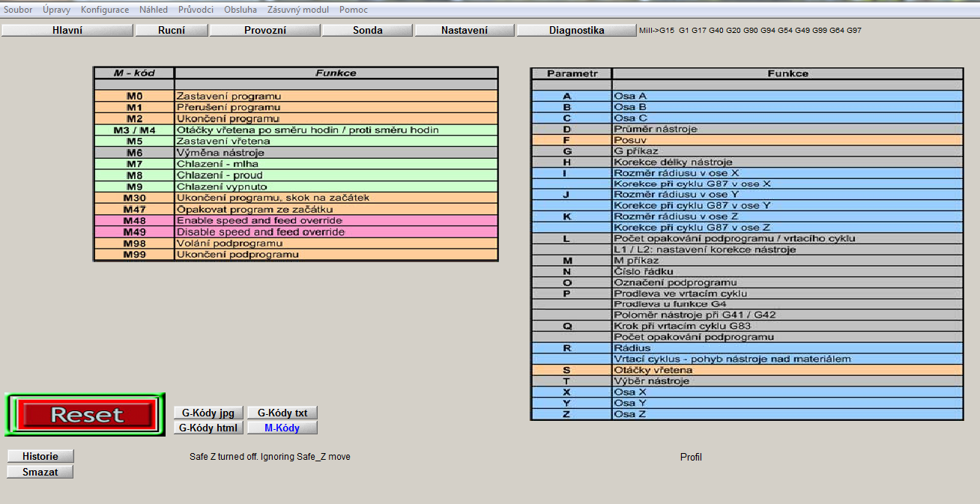Show the Diagnostika screen

576,31
